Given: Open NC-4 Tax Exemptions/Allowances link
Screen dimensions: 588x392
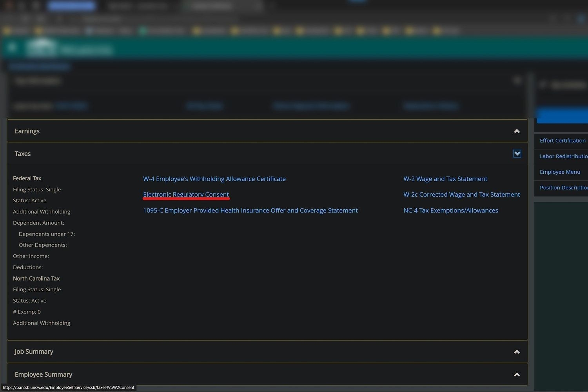Looking at the screenshot, I should pos(450,211).
